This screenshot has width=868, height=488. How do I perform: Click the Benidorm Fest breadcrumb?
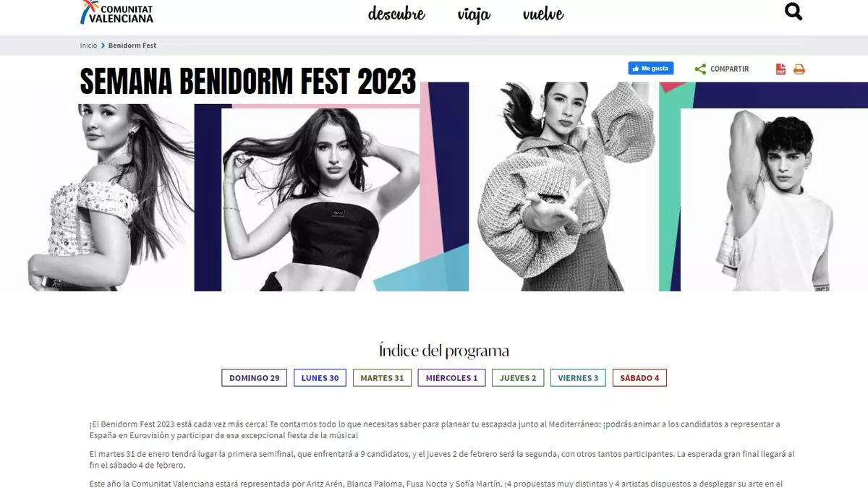click(x=132, y=46)
